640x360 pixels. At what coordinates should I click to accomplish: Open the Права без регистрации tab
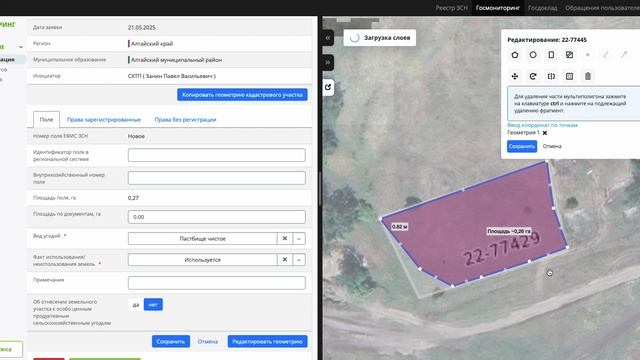tap(185, 120)
